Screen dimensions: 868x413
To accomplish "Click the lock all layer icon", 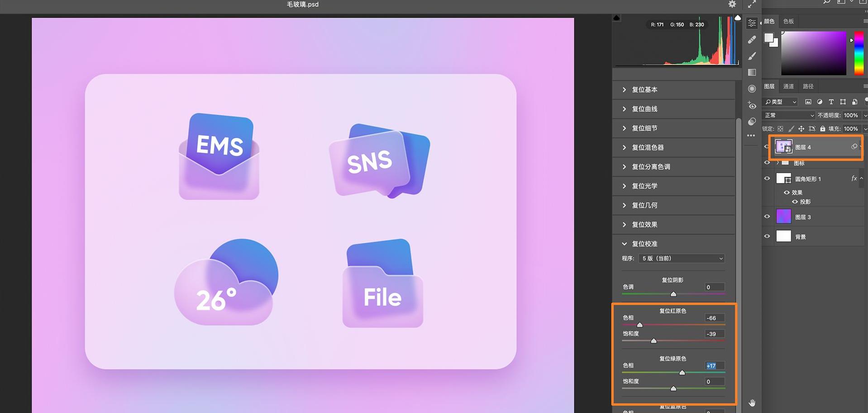I will coord(822,129).
